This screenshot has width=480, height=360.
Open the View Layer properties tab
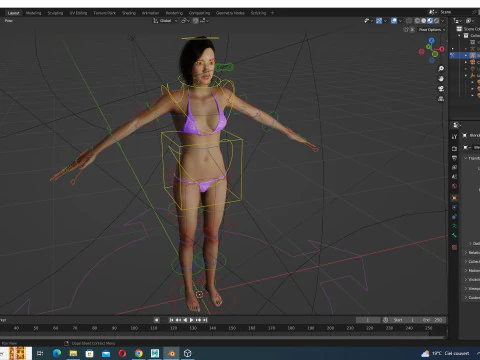[454, 167]
